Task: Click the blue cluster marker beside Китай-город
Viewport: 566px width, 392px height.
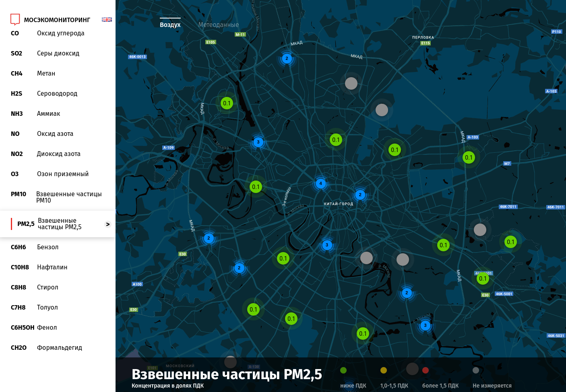Action: (360, 195)
